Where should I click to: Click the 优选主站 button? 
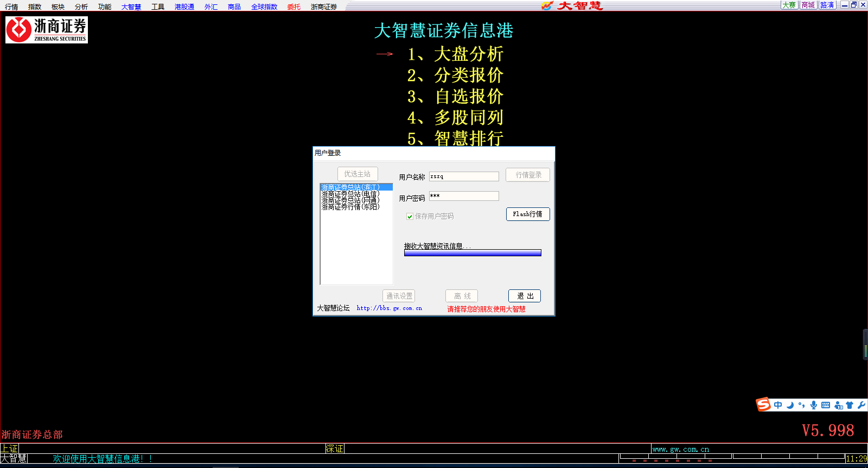click(358, 174)
